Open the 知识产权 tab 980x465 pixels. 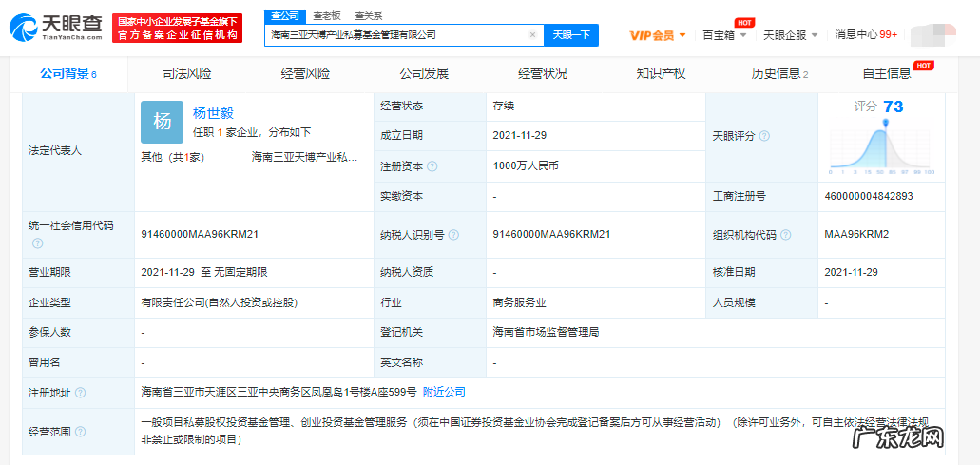click(661, 74)
